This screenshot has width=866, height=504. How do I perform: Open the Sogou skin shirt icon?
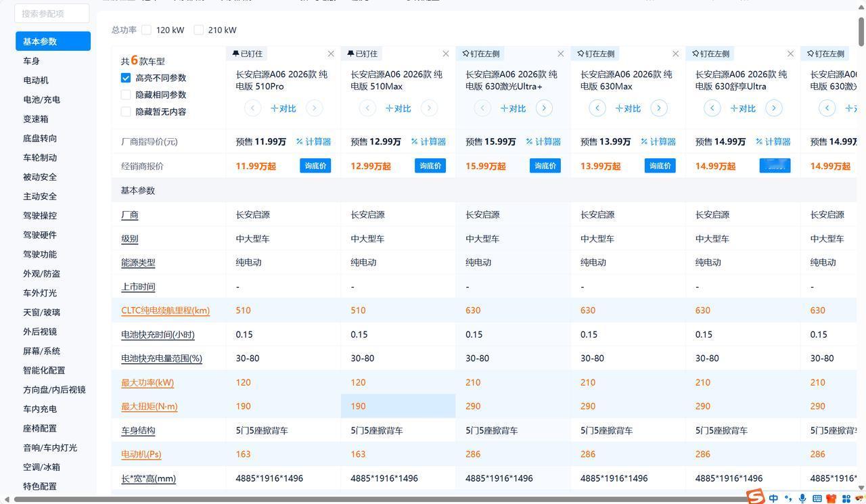click(x=831, y=499)
